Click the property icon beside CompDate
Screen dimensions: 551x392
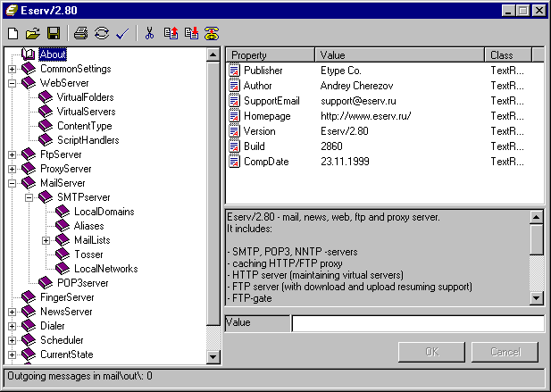point(234,162)
